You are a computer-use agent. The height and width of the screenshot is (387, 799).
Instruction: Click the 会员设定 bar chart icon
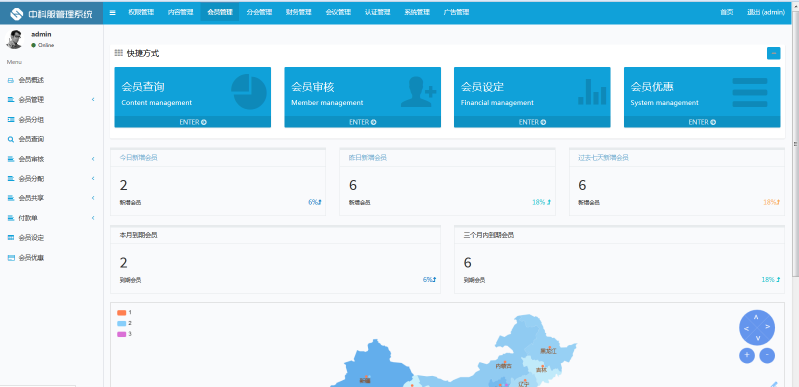(592, 92)
